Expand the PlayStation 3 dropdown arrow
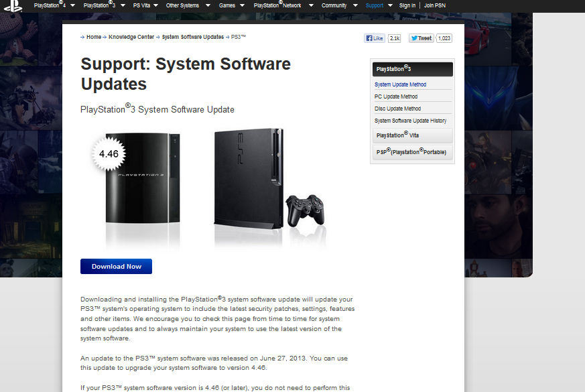This screenshot has height=392, width=585. tap(123, 5)
